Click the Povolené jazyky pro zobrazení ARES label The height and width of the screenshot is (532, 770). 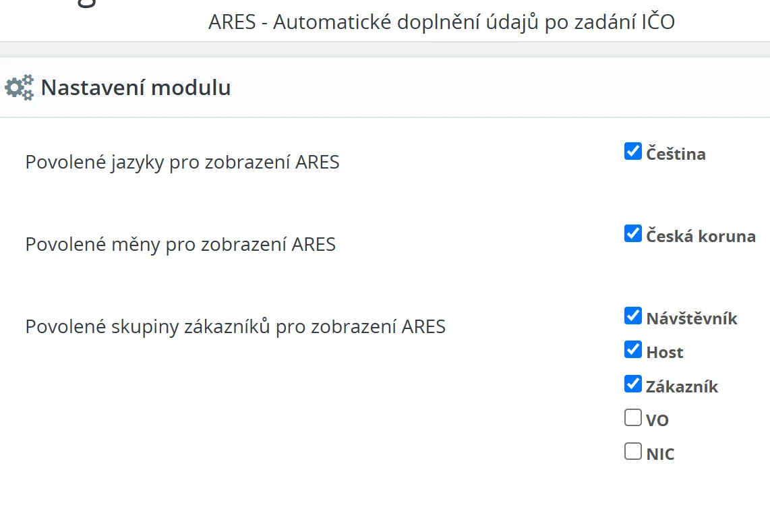pos(182,162)
